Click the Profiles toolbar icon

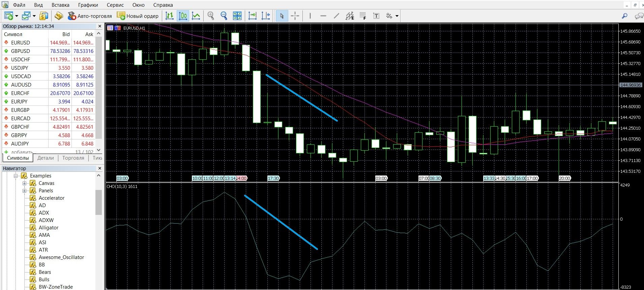pos(26,16)
